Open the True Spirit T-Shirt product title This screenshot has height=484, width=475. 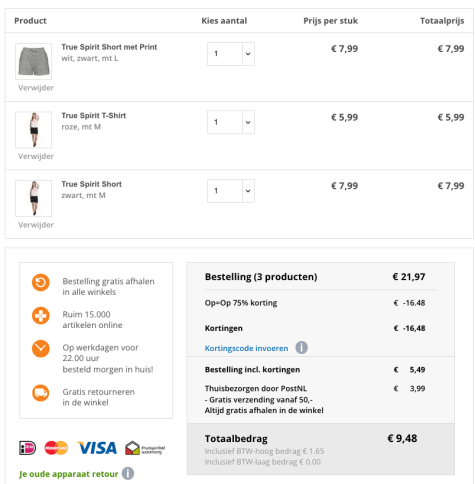[x=94, y=116]
